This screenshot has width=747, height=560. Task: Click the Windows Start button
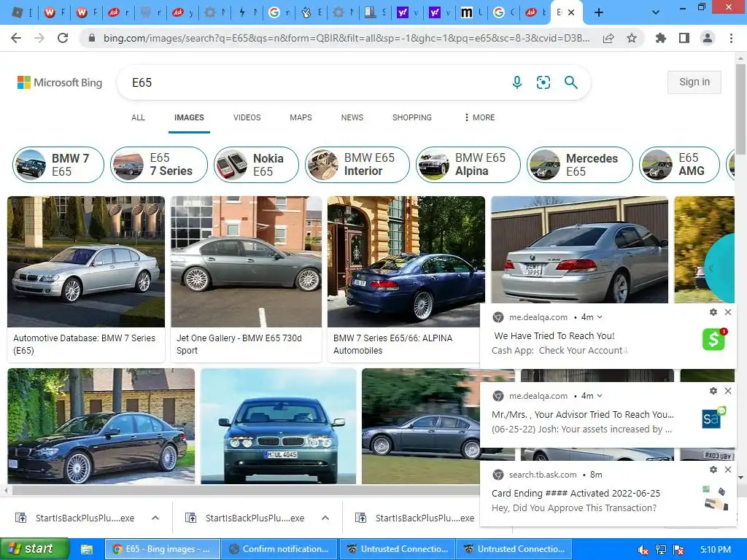point(35,549)
